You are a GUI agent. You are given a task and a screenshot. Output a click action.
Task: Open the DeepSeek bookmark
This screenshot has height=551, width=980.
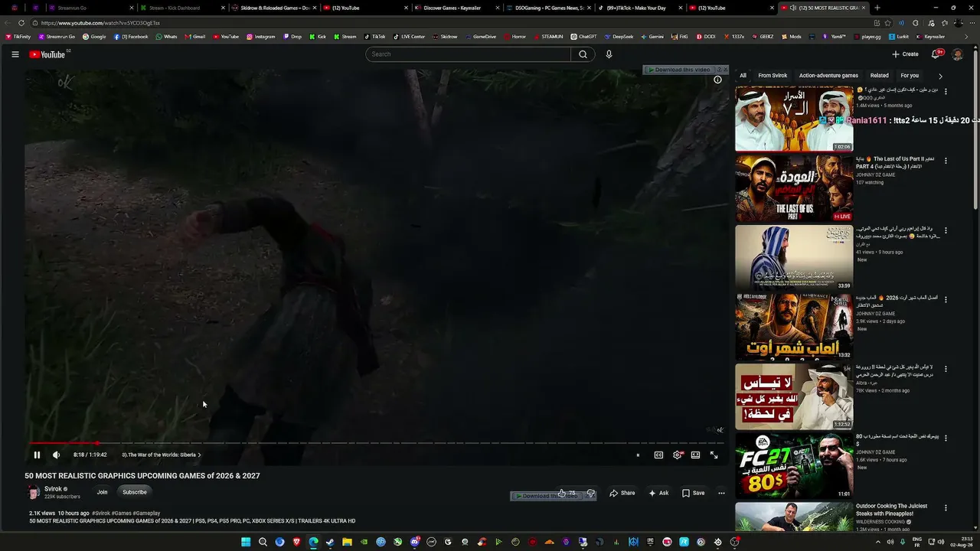[619, 37]
